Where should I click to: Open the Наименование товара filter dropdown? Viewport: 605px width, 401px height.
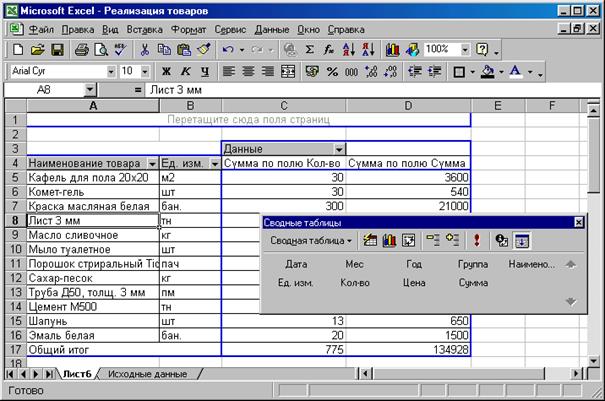coord(152,163)
